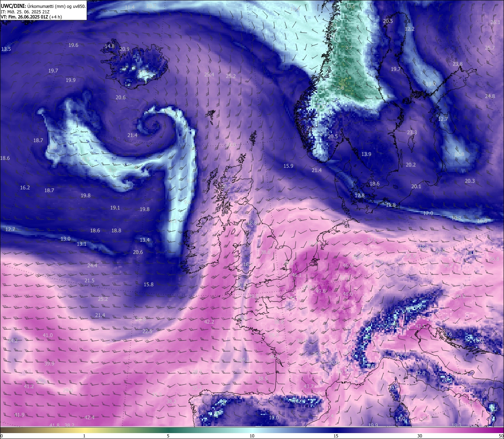Screen dimensions: 504x439
Task: Click the 13.4 value label
Action: point(145,240)
